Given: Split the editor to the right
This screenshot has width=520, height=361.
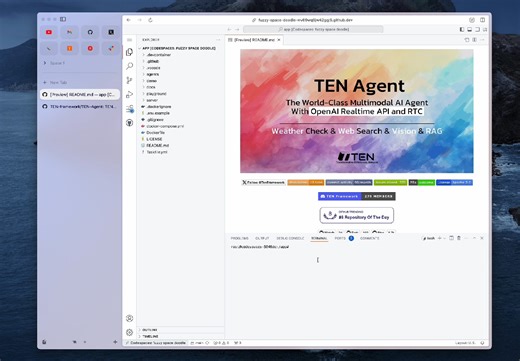Looking at the screenshot, I should tap(474, 40).
